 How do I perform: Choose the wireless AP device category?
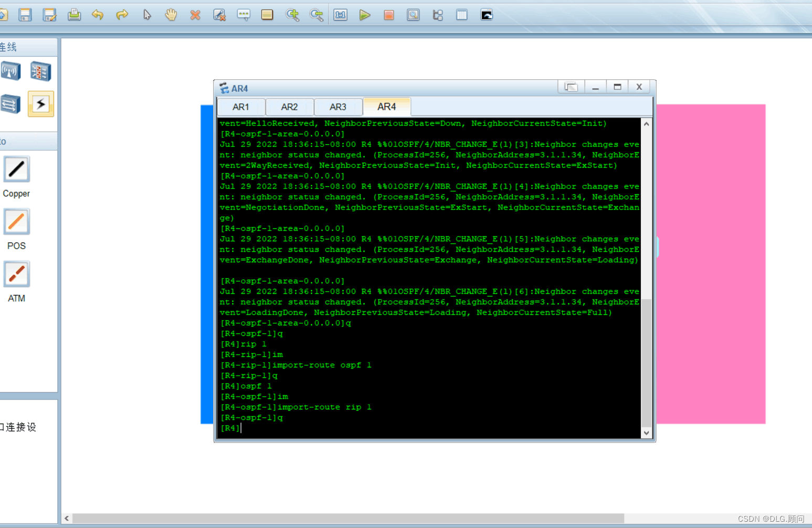click(10, 71)
